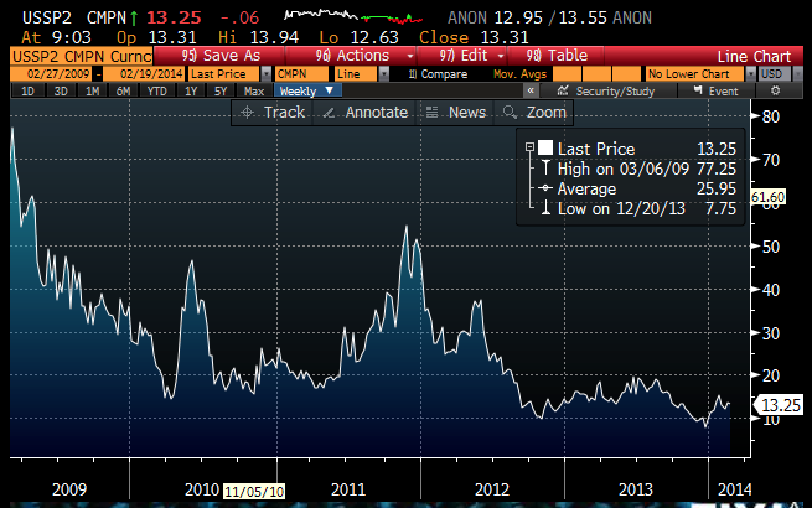Image resolution: width=812 pixels, height=508 pixels.
Task: Click the 11/05/10 date label on the time axis
Action: point(254,491)
